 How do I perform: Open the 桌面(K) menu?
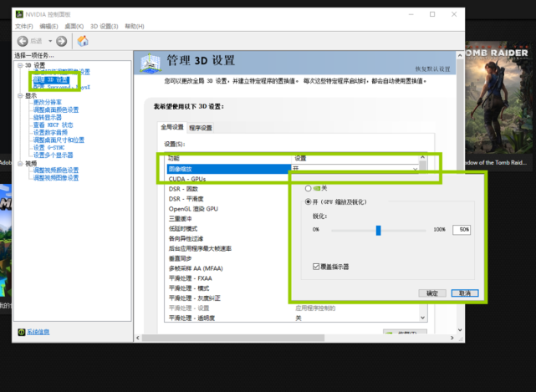pos(74,26)
